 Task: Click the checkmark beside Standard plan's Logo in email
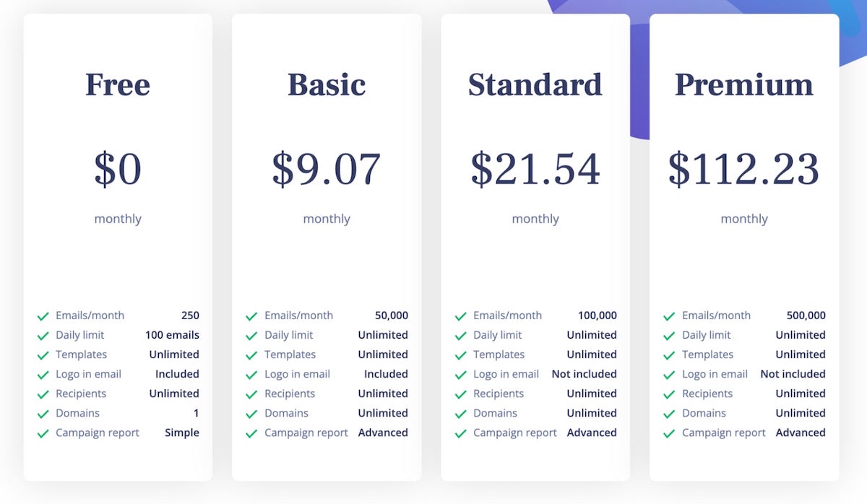tap(460, 375)
